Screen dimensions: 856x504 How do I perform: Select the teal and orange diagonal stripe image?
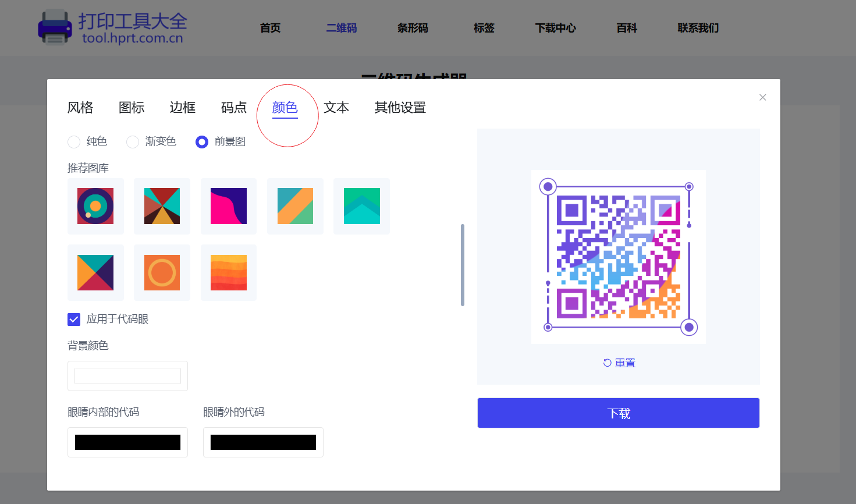(295, 206)
